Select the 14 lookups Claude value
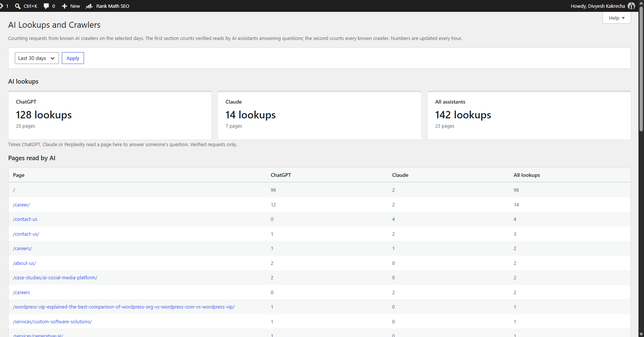The height and width of the screenshot is (337, 644). click(x=251, y=115)
